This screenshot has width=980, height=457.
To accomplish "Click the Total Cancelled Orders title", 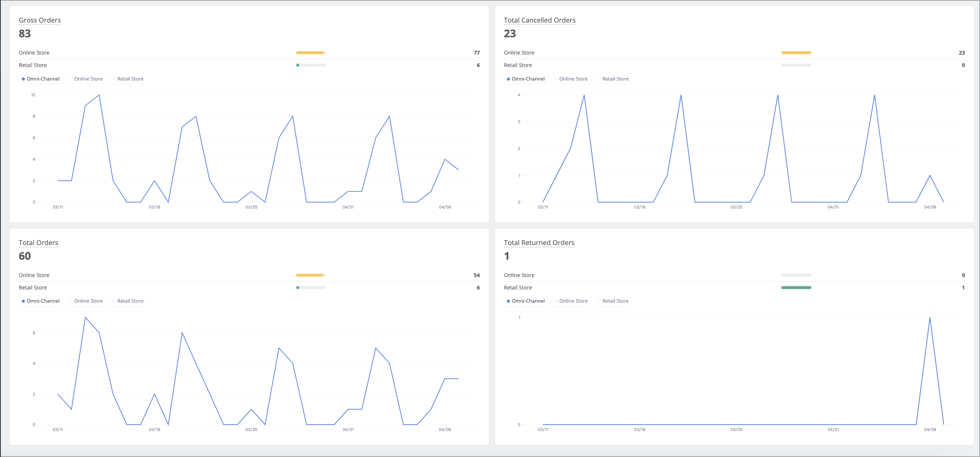I will [x=540, y=20].
